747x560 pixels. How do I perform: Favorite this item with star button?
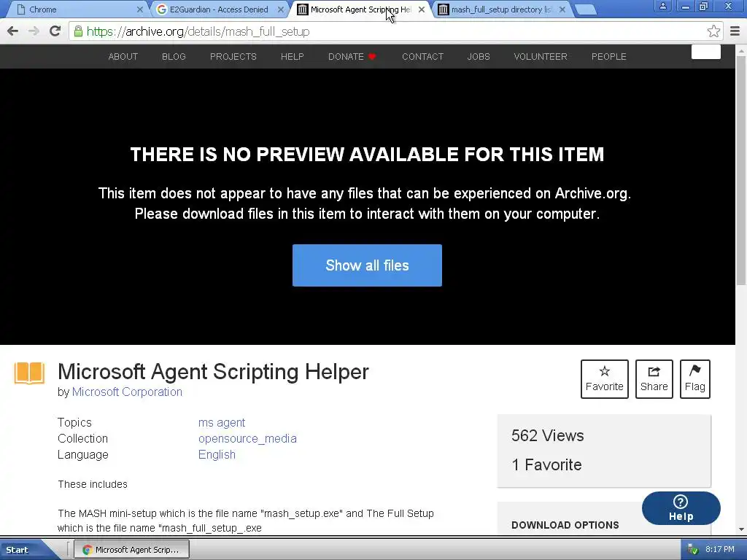point(604,379)
